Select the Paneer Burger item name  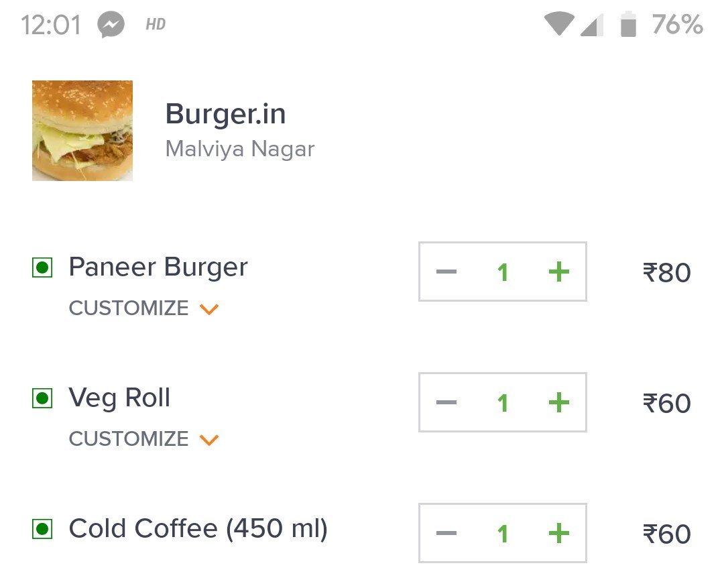(158, 268)
